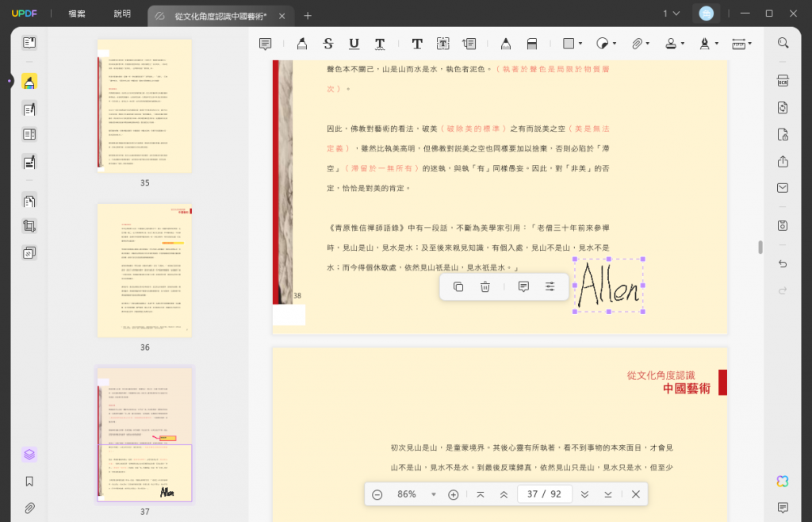This screenshot has height=522, width=812.
Task: Open the user account avatar
Action: pos(707,13)
